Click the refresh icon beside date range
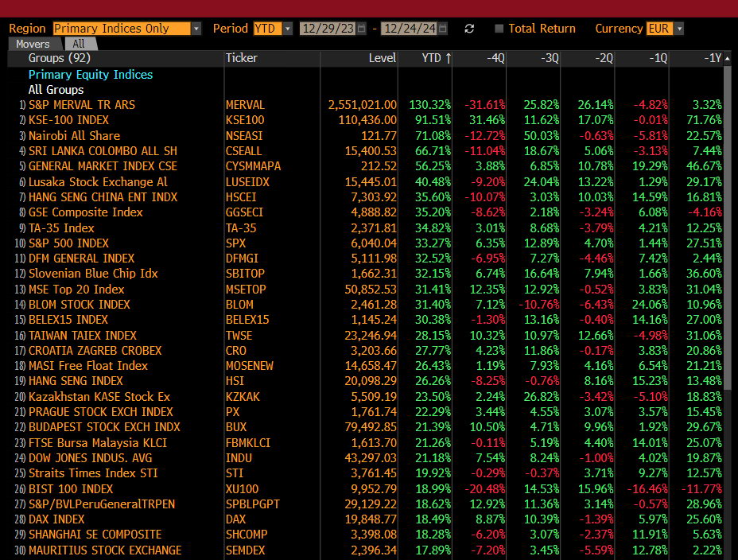 pos(468,29)
